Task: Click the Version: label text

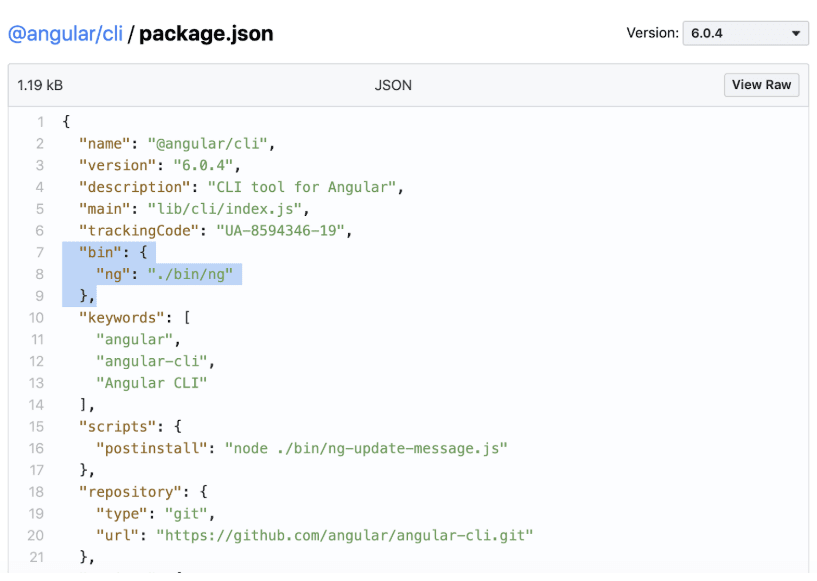Action: click(652, 33)
